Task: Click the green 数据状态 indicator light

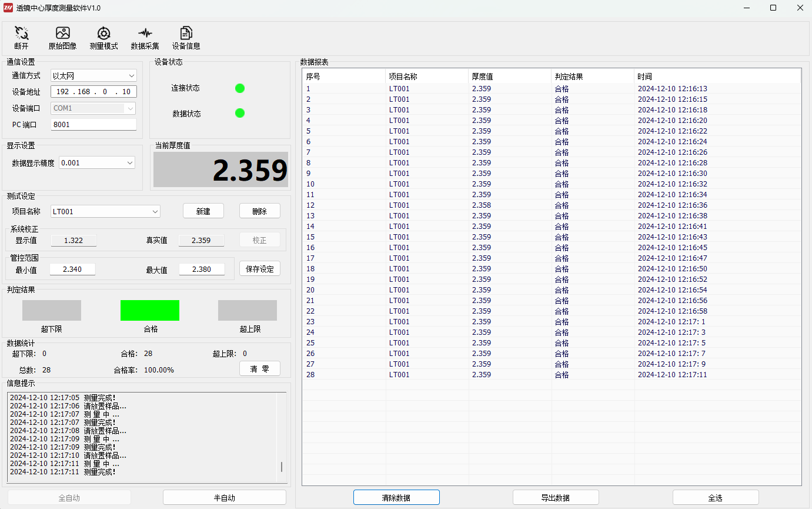Action: [240, 113]
